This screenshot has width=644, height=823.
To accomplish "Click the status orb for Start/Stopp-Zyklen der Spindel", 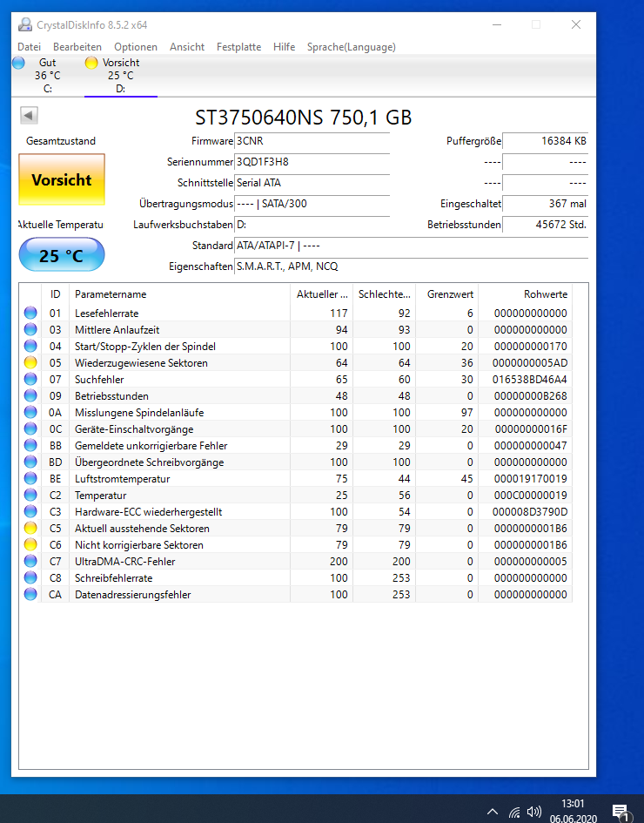I will (30, 346).
